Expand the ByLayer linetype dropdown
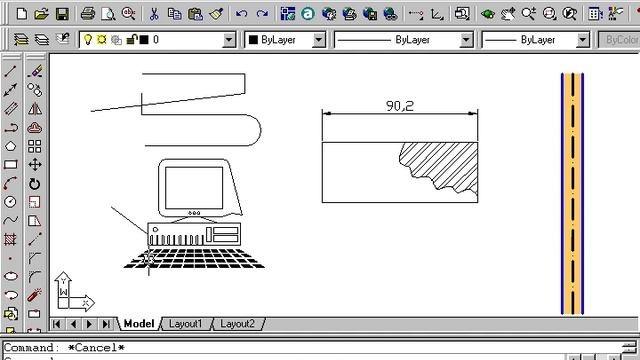Image resolution: width=640 pixels, height=360 pixels. click(466, 40)
